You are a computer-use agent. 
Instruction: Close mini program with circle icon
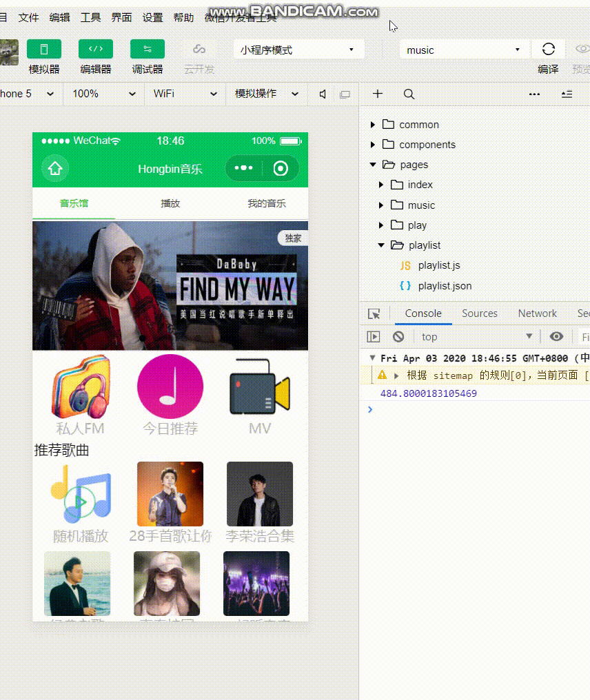coord(281,168)
